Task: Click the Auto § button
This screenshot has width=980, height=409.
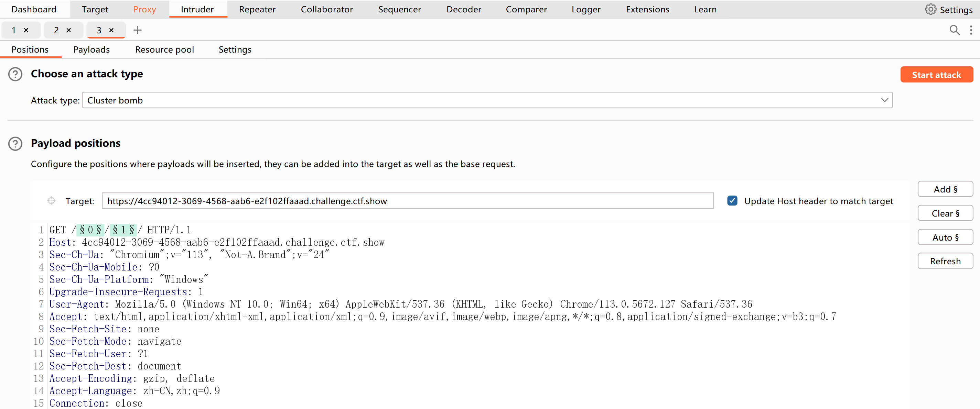Action: coord(945,237)
